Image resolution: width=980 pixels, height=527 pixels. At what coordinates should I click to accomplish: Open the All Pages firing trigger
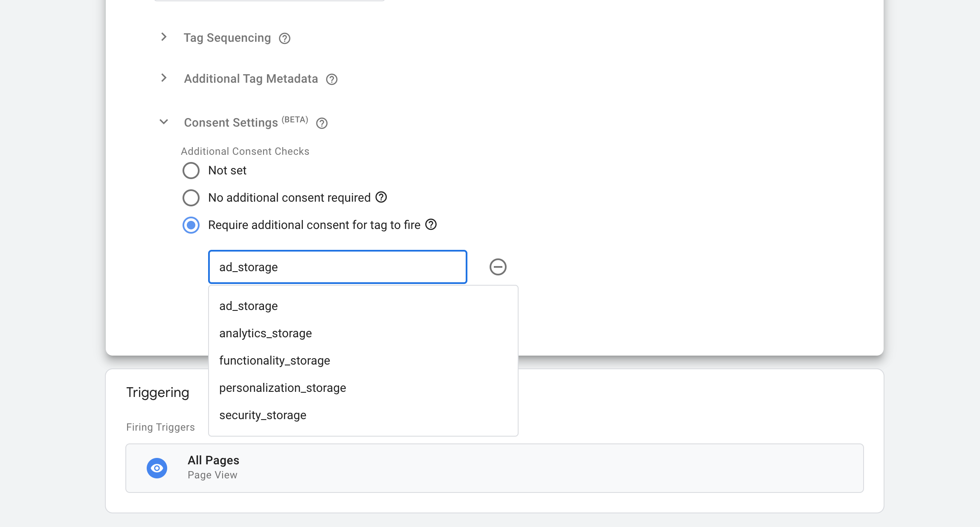494,468
